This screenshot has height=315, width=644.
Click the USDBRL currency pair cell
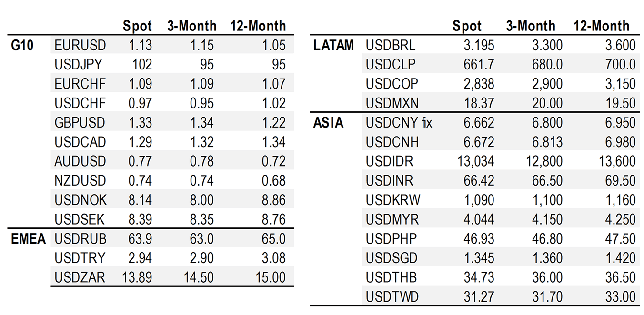[x=390, y=45]
